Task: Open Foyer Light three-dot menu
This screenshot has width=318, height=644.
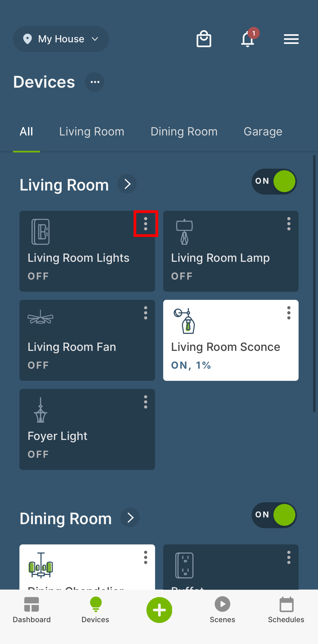Action: [146, 402]
